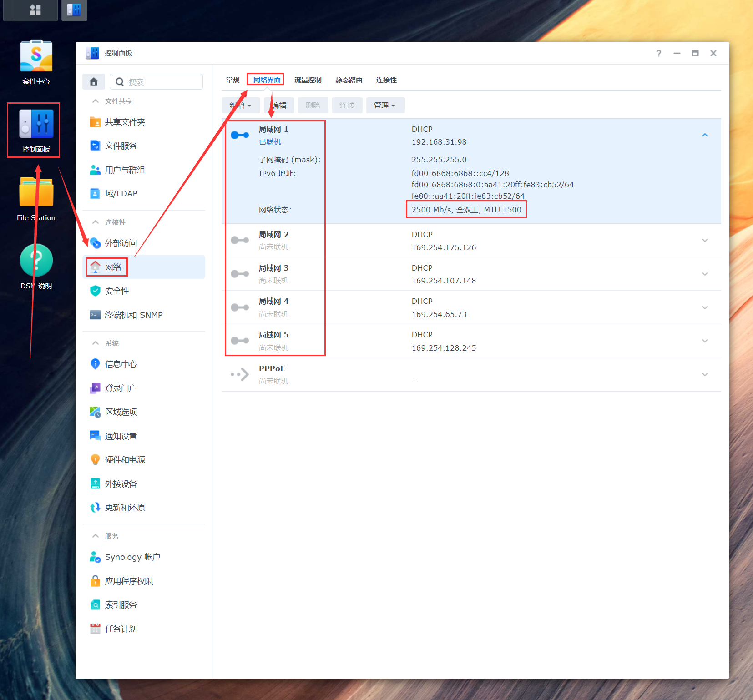Open the help question mark icon
Viewport: 753px width, 700px height.
(658, 53)
